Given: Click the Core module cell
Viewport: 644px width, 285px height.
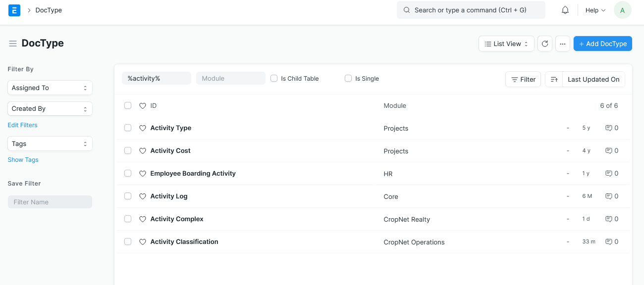Looking at the screenshot, I should (391, 196).
